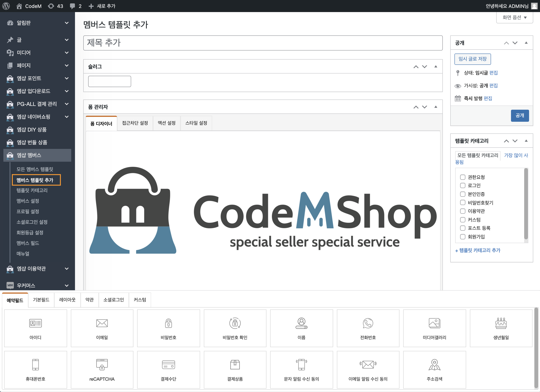Collapse the 슬러그 panel with triangle toggle

click(x=436, y=67)
